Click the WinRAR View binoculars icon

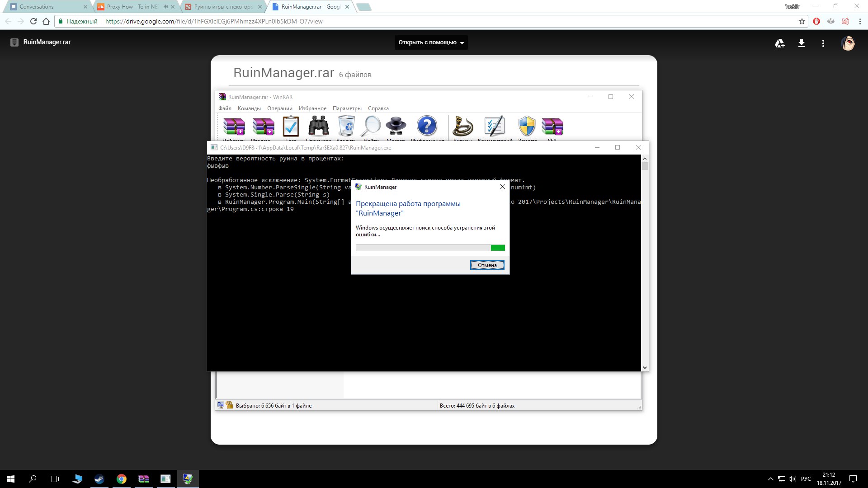coord(318,126)
